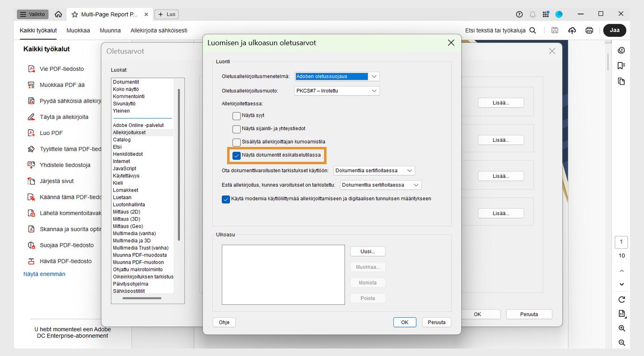
Task: Open Suojaa PDF-tiedosto tool icon
Action: point(31,245)
